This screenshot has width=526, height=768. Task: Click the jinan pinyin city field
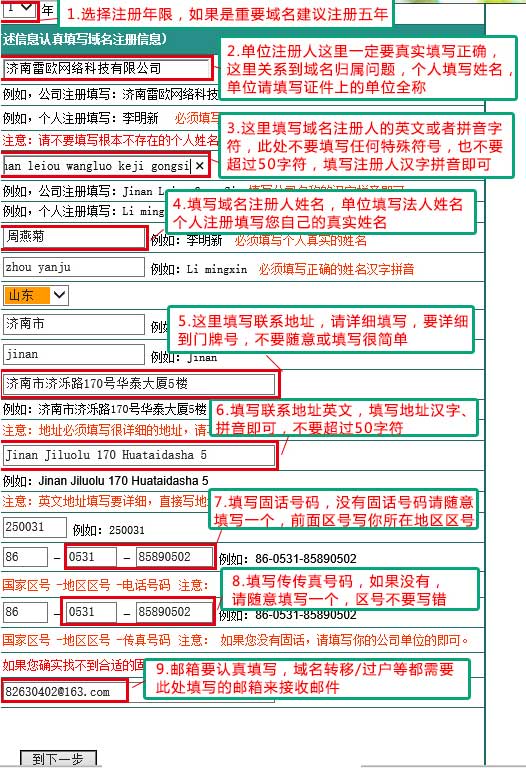coord(73,355)
